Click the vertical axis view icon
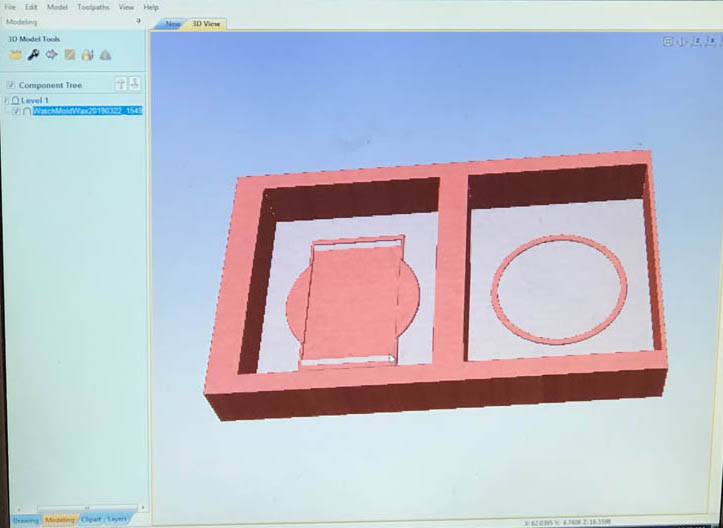Screen dimensions: 723x528 click(x=682, y=41)
